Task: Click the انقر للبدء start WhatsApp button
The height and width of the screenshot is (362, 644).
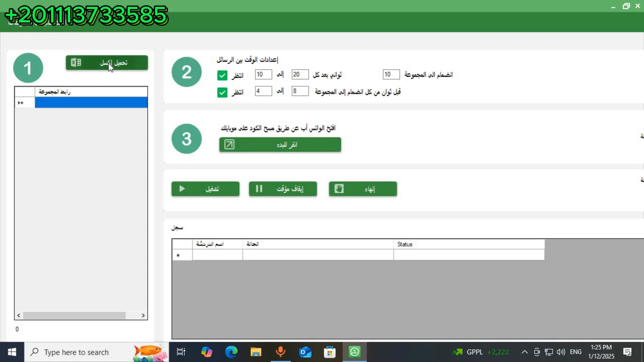Action: tap(280, 144)
